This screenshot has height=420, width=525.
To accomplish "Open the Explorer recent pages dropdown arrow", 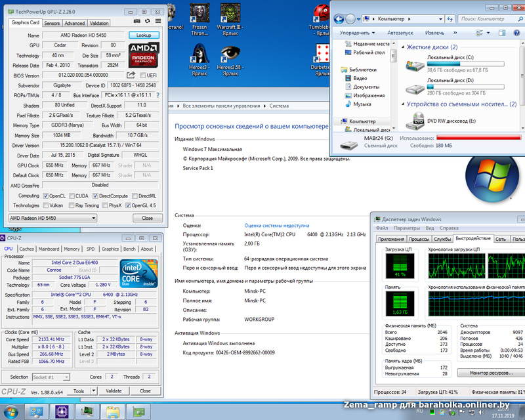I will click(358, 19).
